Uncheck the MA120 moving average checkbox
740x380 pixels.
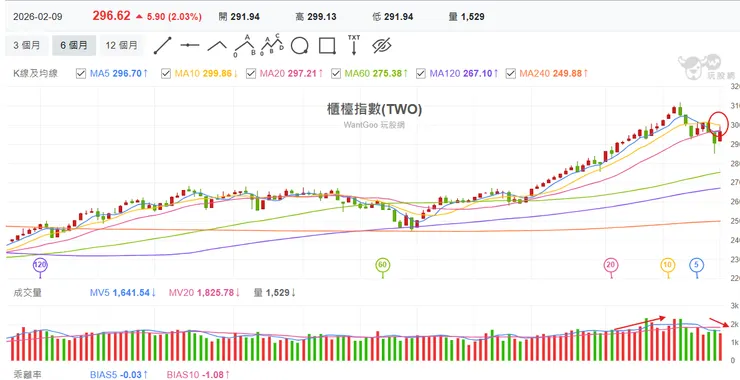coord(420,74)
